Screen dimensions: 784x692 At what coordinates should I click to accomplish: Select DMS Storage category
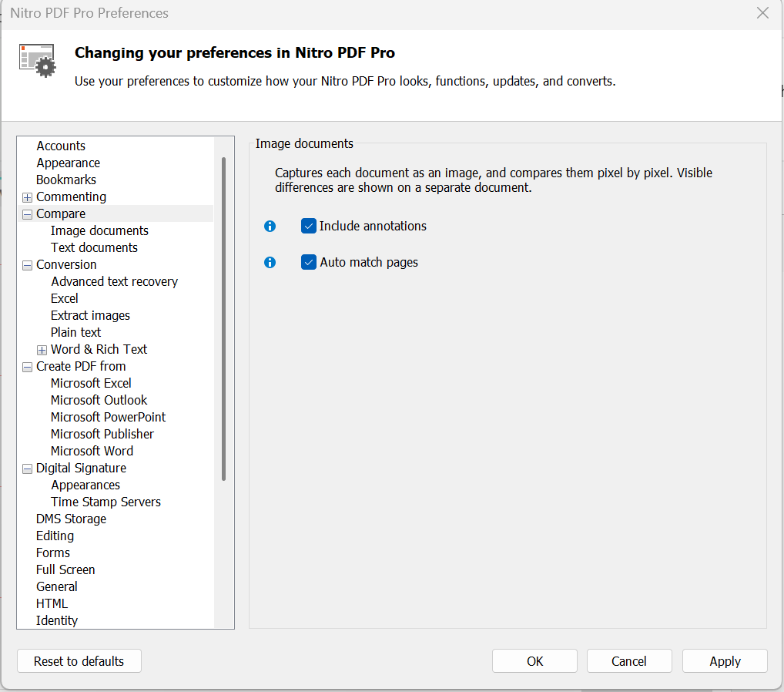point(71,519)
